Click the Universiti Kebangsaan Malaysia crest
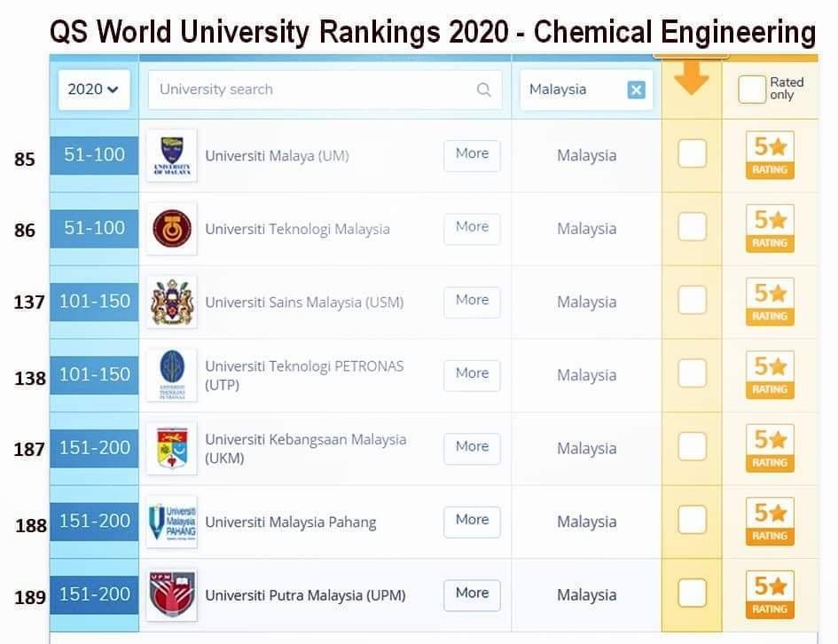 (x=171, y=448)
